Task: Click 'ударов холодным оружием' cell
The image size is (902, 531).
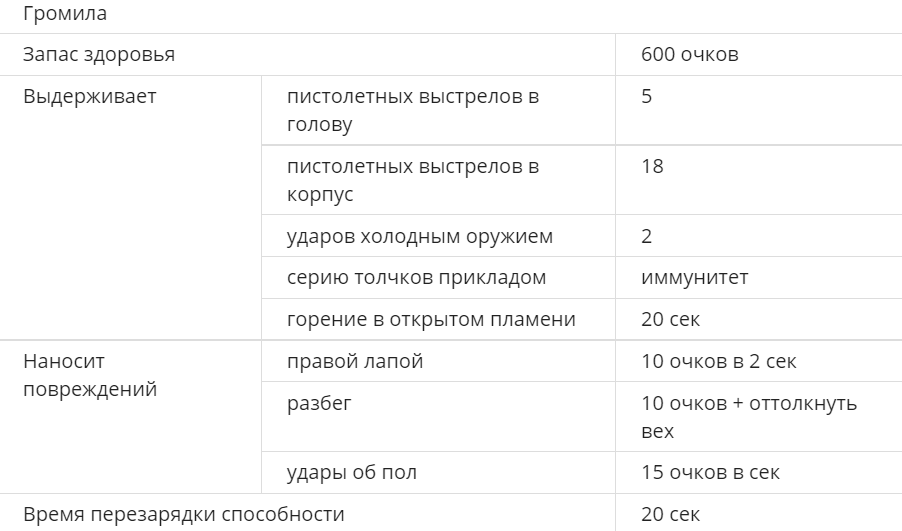Action: pyautogui.click(x=420, y=237)
